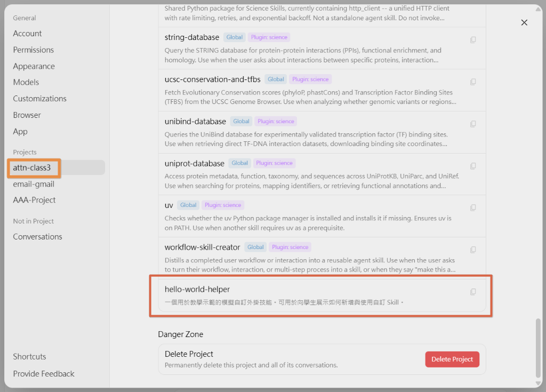The image size is (546, 392).
Task: Click the scrollbar up arrow
Action: (539, 9)
